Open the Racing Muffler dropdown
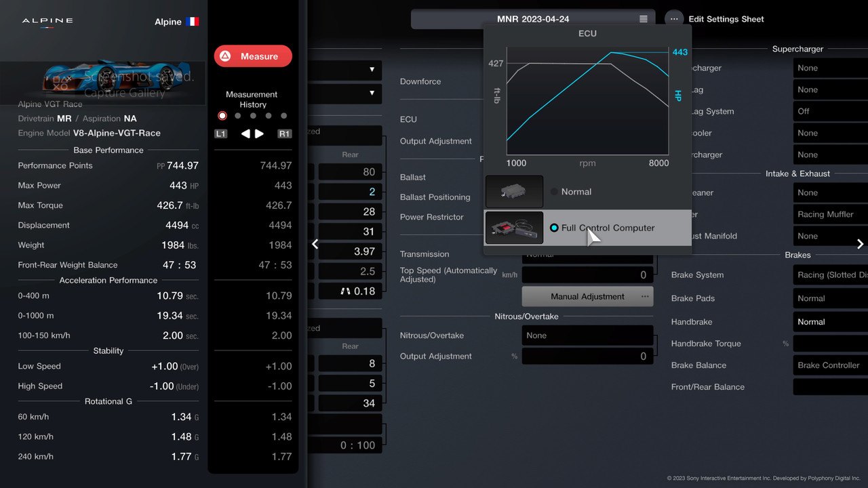868x488 pixels. 831,214
